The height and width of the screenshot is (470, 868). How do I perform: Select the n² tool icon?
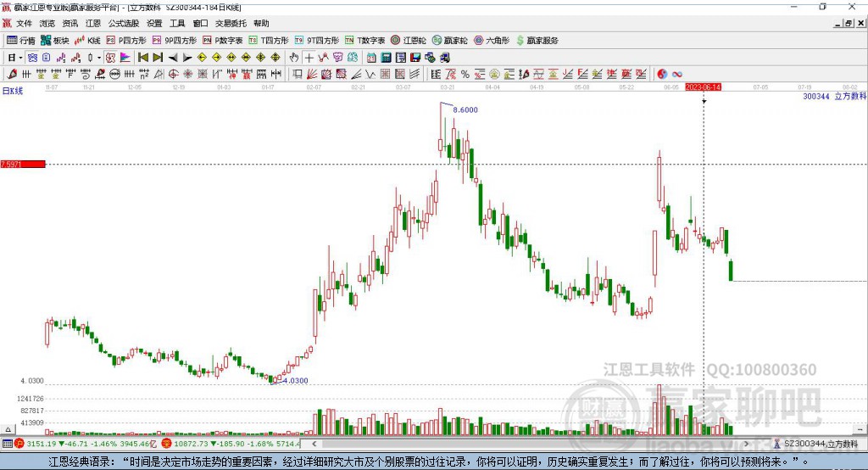(x=144, y=74)
